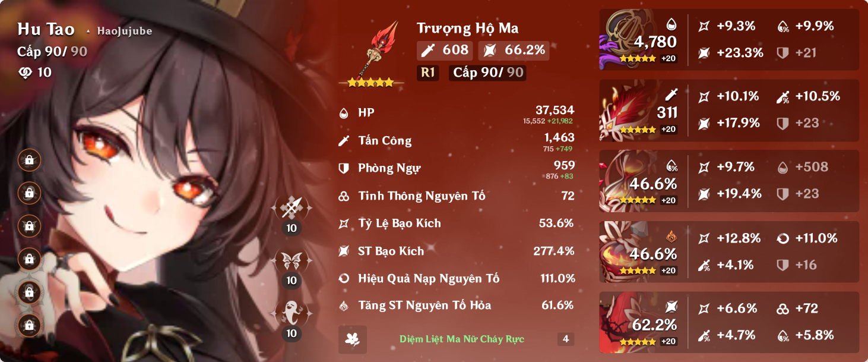Viewport: 868px width, 362px height.
Task: Click the R1 refinement badge
Action: pyautogui.click(x=428, y=73)
